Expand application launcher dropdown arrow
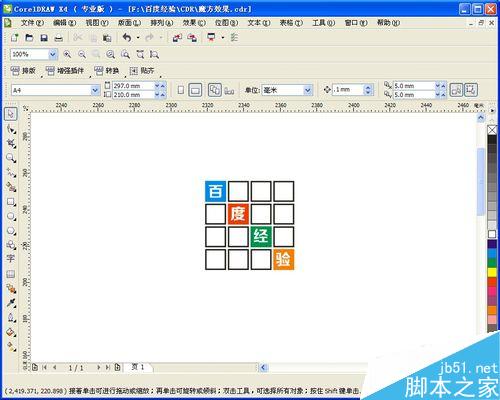This screenshot has width=500, height=400. (222, 38)
